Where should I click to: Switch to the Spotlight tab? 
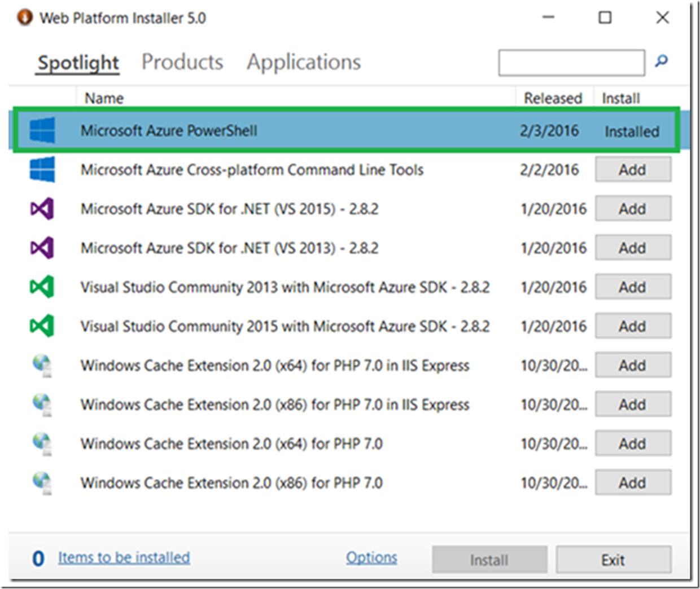click(x=78, y=63)
